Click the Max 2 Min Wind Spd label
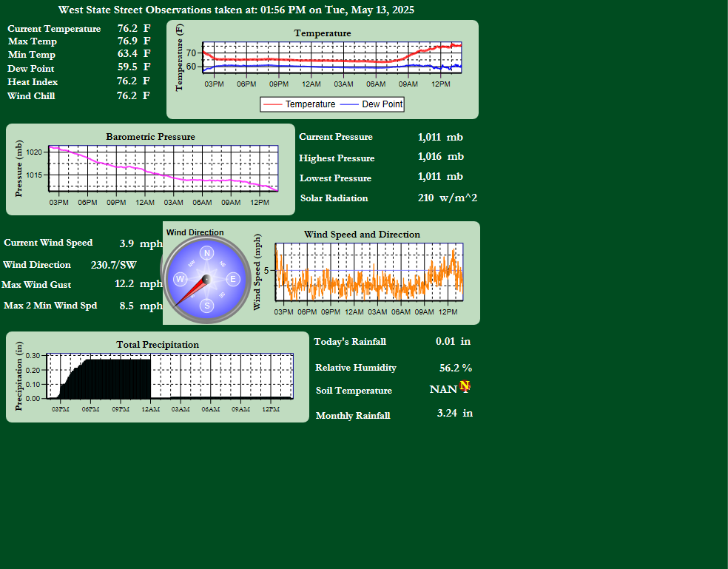 coord(50,305)
